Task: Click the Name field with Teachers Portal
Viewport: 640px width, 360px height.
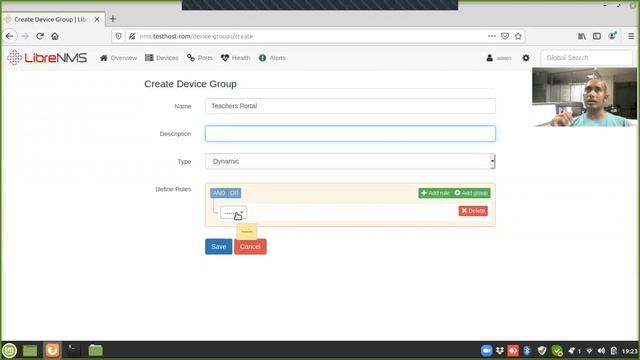Action: tap(350, 106)
